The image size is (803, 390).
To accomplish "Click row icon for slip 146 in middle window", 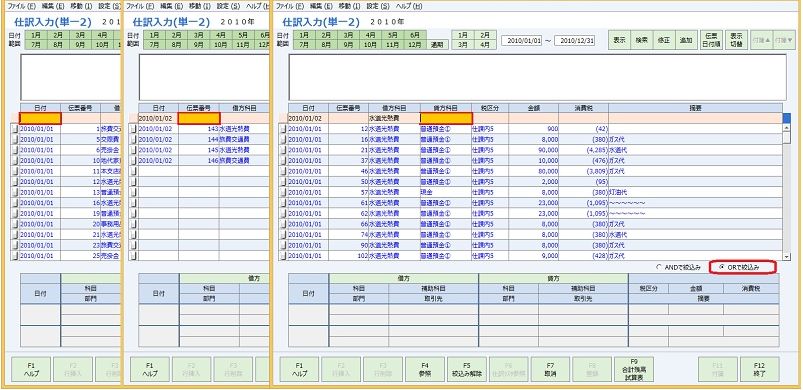I will (134, 161).
